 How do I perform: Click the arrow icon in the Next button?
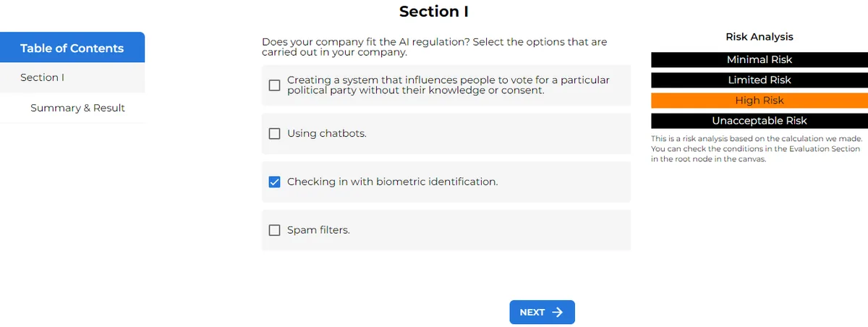click(557, 313)
